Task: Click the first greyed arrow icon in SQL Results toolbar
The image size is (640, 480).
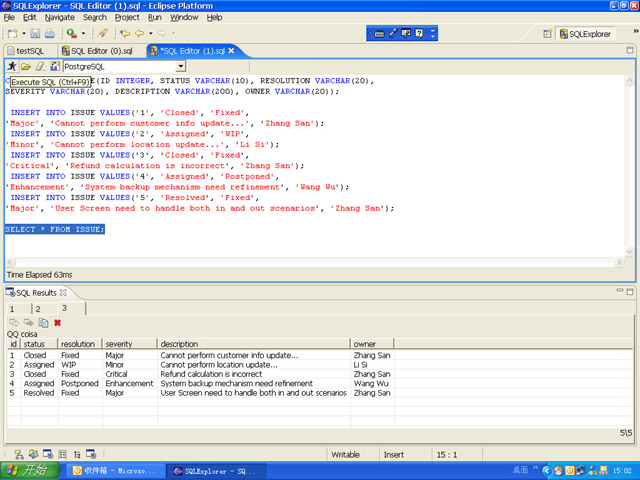Action: [14, 323]
